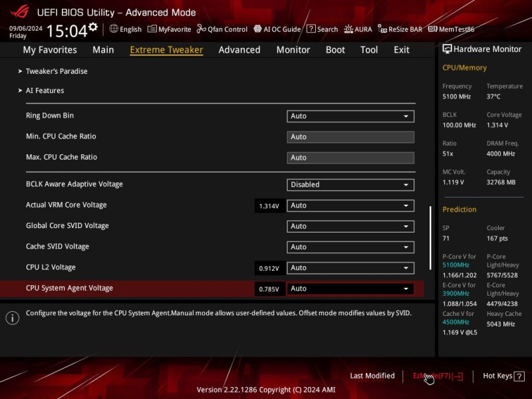
Task: Open the Search question-mark icon
Action: pyautogui.click(x=311, y=29)
